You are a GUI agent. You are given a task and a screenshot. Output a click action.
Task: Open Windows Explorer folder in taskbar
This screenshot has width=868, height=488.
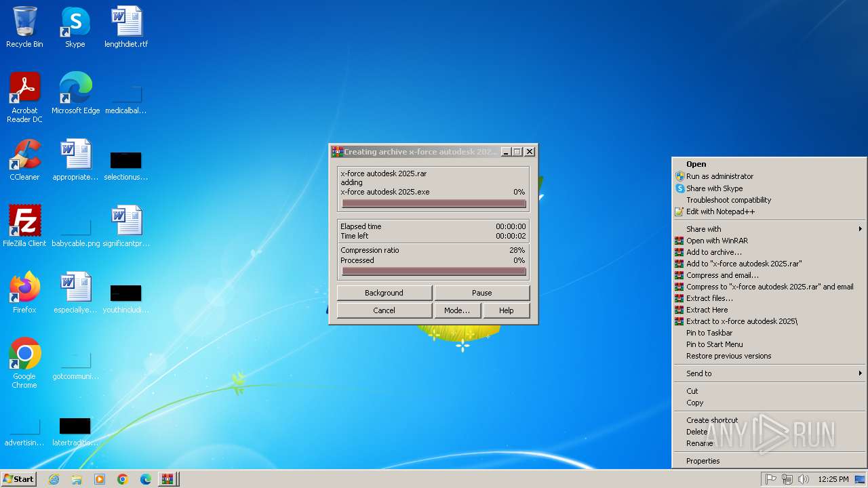pyautogui.click(x=77, y=479)
